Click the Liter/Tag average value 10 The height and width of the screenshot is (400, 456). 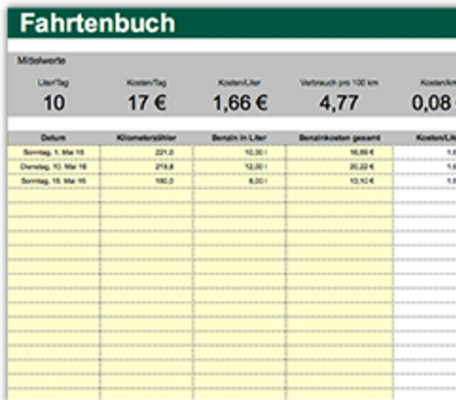point(54,103)
